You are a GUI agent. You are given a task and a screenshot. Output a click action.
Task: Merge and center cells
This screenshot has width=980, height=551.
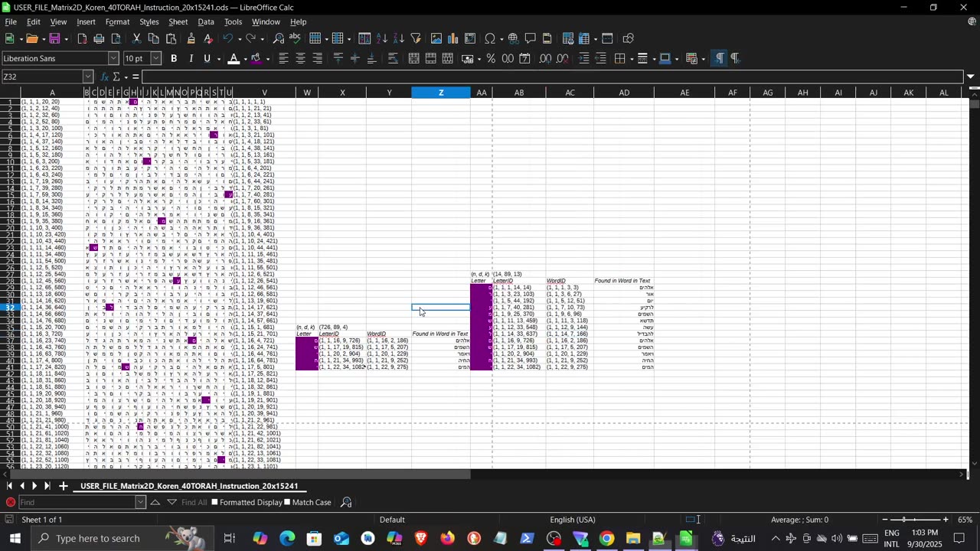coord(413,58)
